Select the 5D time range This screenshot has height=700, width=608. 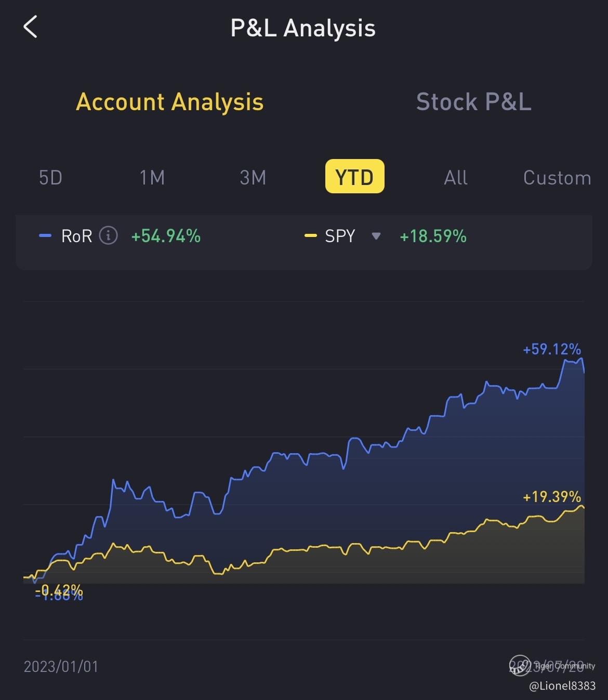pos(50,178)
